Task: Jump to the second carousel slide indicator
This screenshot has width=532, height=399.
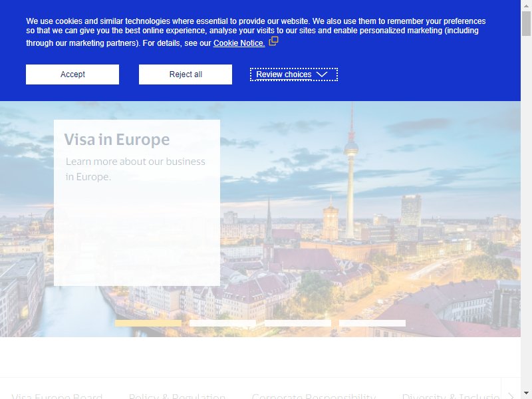Action: click(223, 323)
